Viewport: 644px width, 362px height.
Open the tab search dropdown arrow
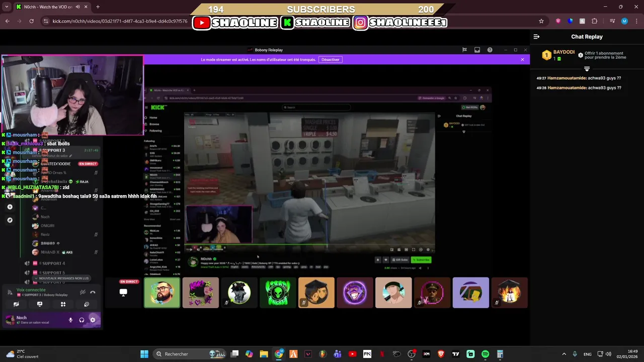[7, 7]
